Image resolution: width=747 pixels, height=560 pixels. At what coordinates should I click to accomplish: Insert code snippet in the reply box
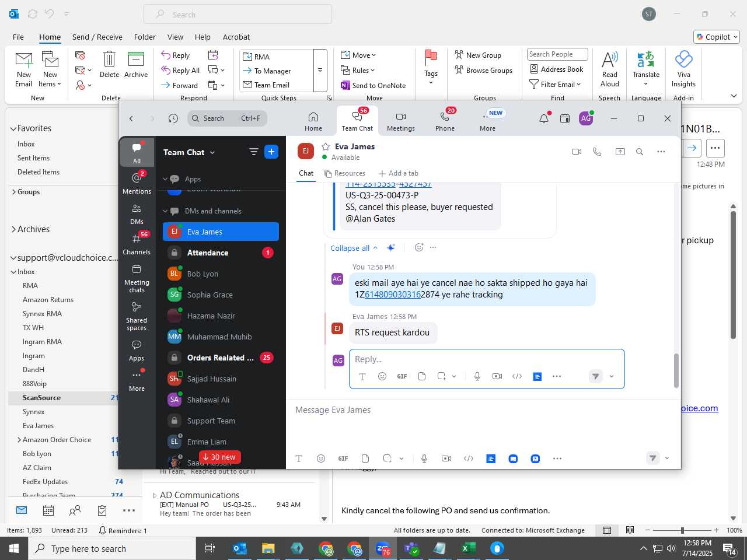[x=517, y=376]
